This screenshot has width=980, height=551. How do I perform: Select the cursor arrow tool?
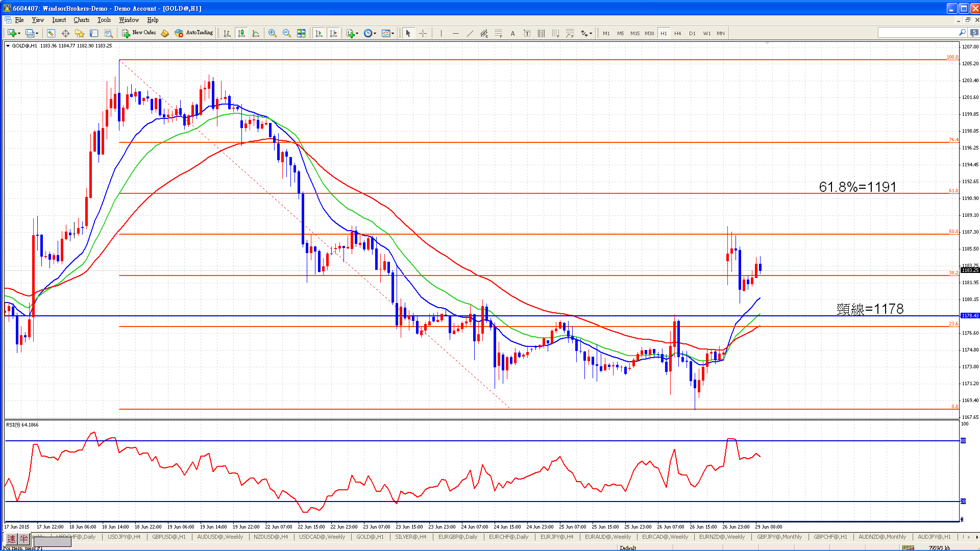pyautogui.click(x=408, y=33)
